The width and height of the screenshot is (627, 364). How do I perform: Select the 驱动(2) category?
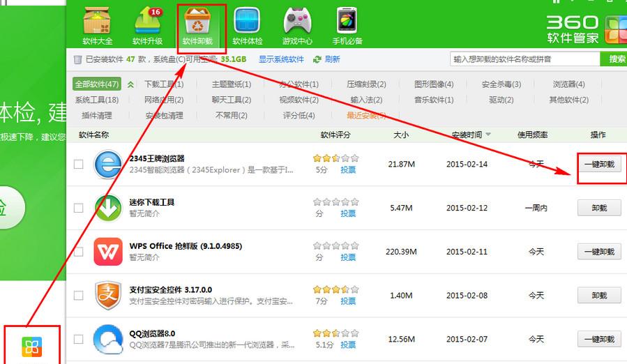pyautogui.click(x=501, y=100)
